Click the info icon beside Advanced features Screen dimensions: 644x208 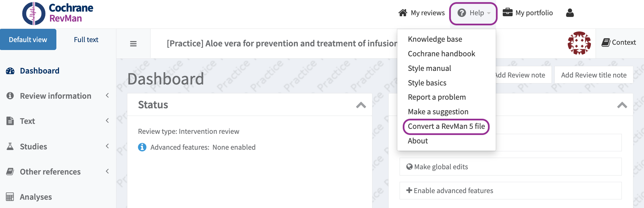[x=142, y=147]
